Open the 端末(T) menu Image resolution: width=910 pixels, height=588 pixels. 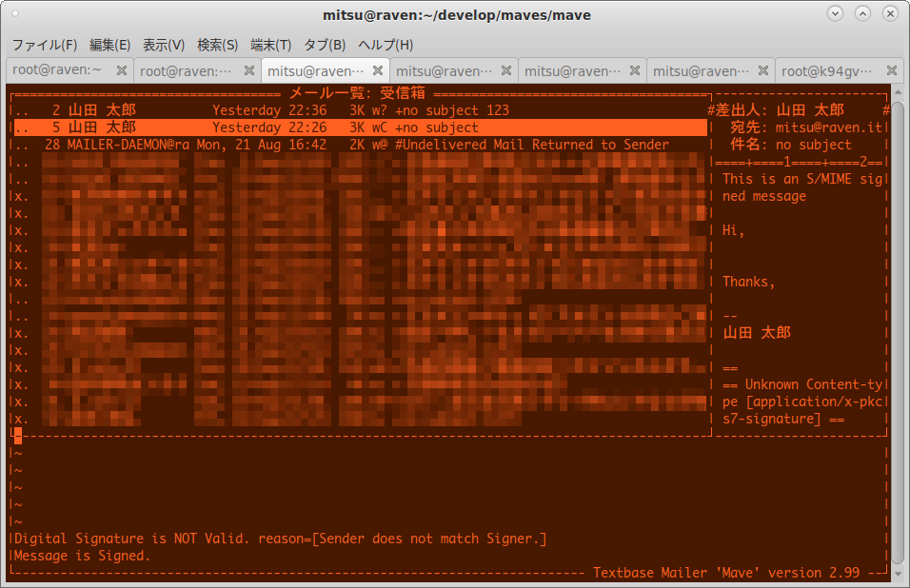coord(270,45)
